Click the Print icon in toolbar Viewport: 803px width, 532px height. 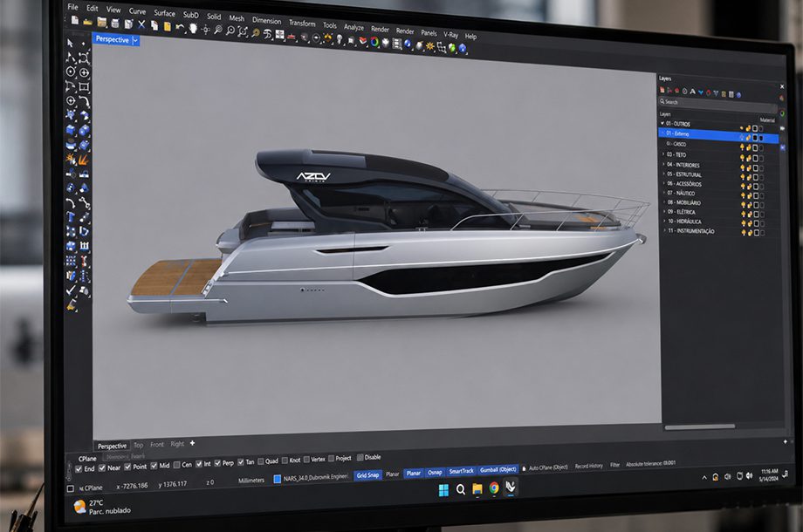coord(114,23)
